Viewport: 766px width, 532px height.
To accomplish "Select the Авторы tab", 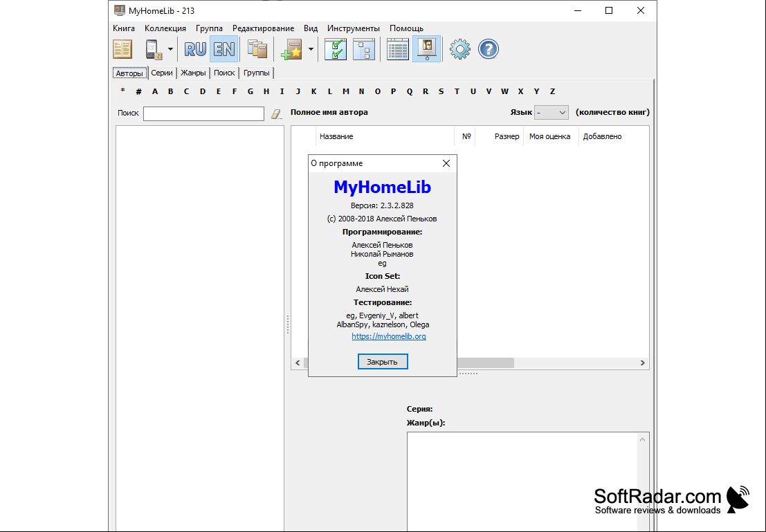I will (129, 73).
